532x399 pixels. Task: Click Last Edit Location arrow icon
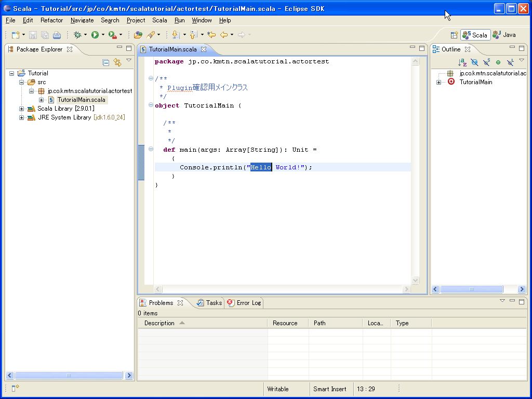click(211, 35)
